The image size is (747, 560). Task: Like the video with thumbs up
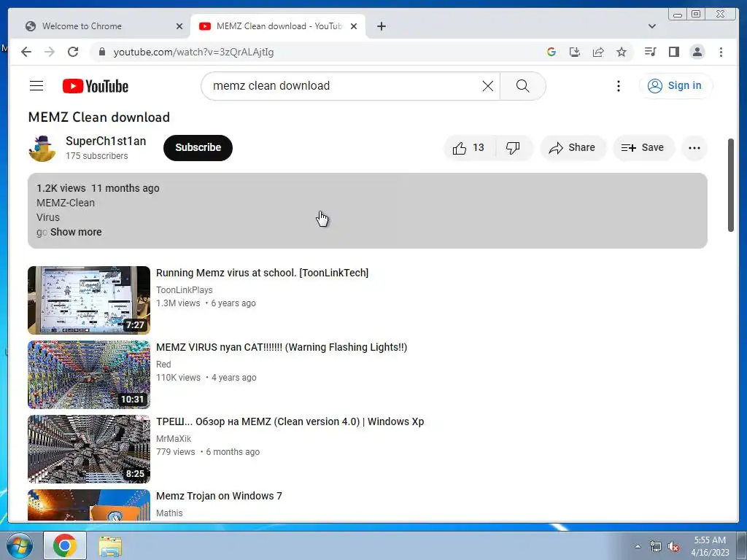(469, 147)
